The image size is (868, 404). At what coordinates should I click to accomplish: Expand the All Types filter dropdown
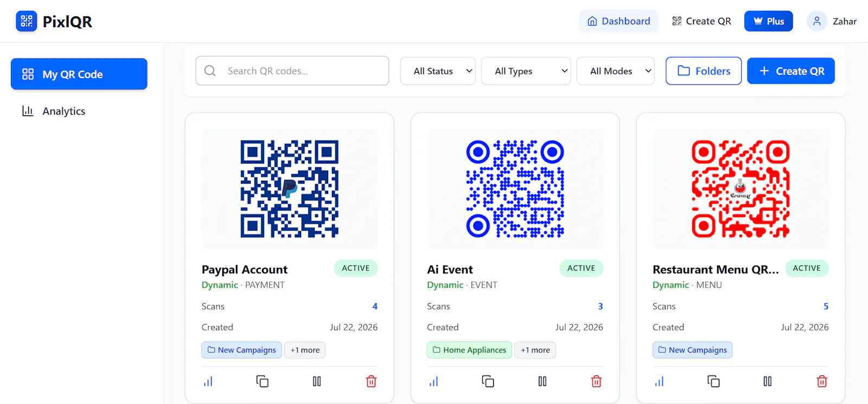point(526,71)
